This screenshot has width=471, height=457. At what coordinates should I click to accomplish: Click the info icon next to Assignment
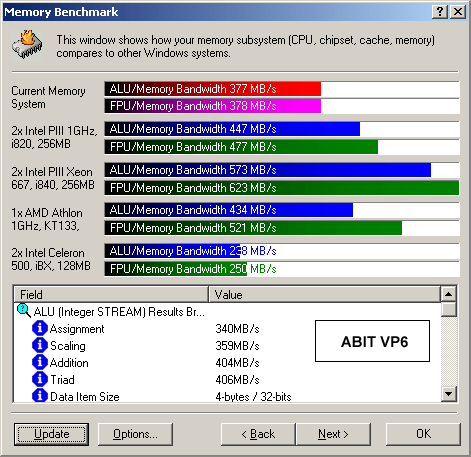[x=40, y=328]
